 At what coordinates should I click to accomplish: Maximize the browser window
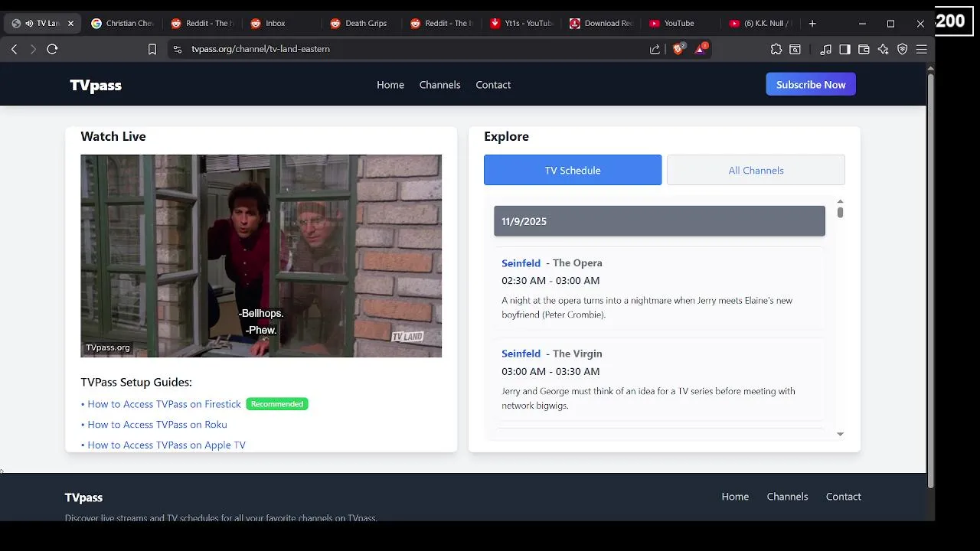tap(890, 23)
